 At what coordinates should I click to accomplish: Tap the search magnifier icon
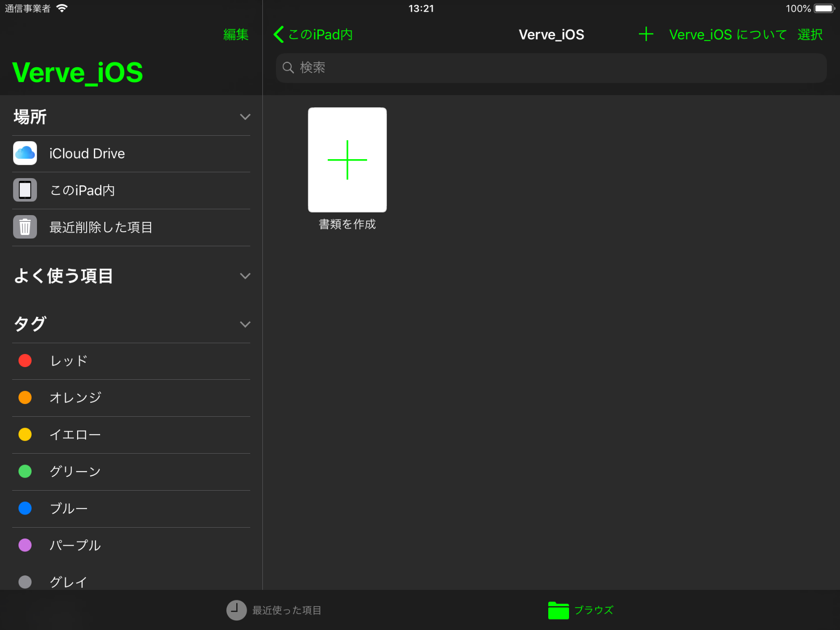tap(288, 68)
